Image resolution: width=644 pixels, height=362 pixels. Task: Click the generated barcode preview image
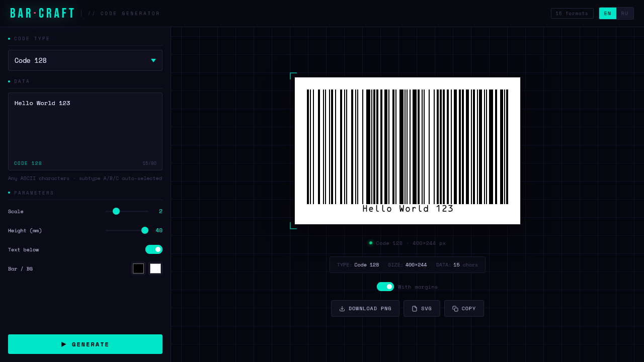[408, 151]
